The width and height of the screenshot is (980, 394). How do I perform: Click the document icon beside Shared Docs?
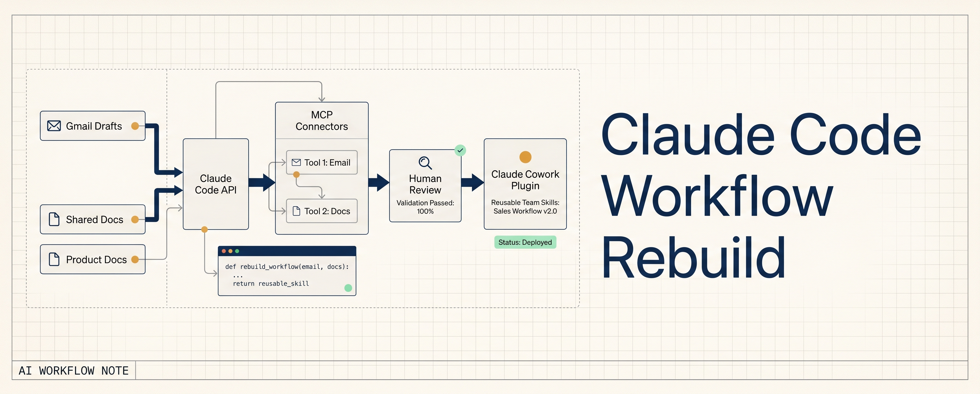(x=54, y=219)
